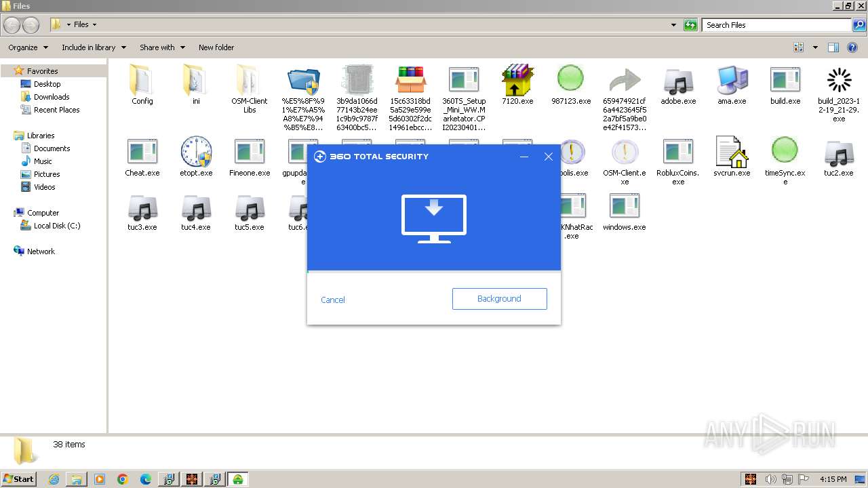
Task: Select Fineone.exe file
Action: pyautogui.click(x=250, y=157)
